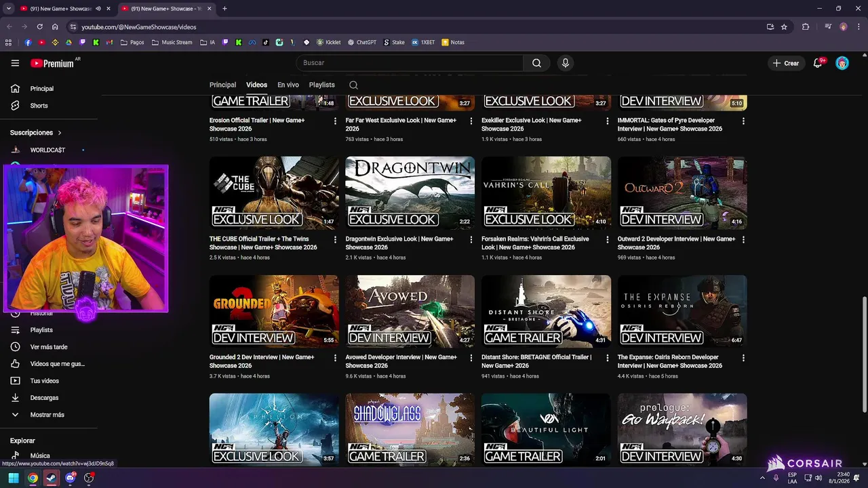Mute the first tab's audio icon

coord(98,9)
